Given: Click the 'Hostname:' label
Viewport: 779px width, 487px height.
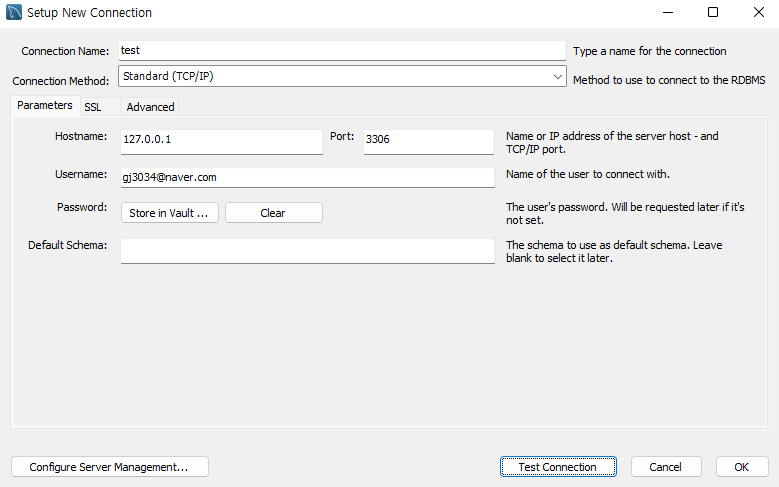Looking at the screenshot, I should (x=81, y=136).
